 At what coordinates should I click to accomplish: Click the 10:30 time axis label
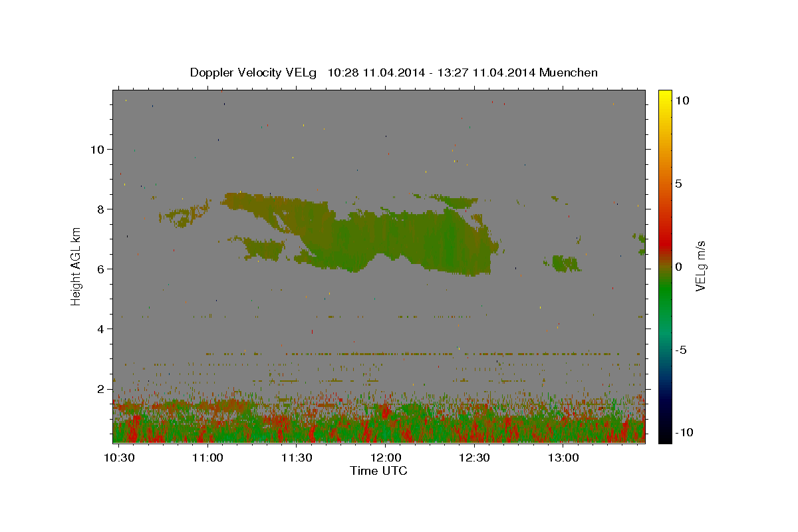pyautogui.click(x=120, y=458)
